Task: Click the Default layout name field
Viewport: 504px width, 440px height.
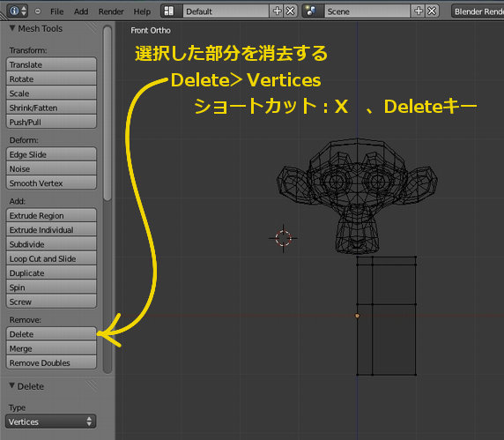Action: 226,11
